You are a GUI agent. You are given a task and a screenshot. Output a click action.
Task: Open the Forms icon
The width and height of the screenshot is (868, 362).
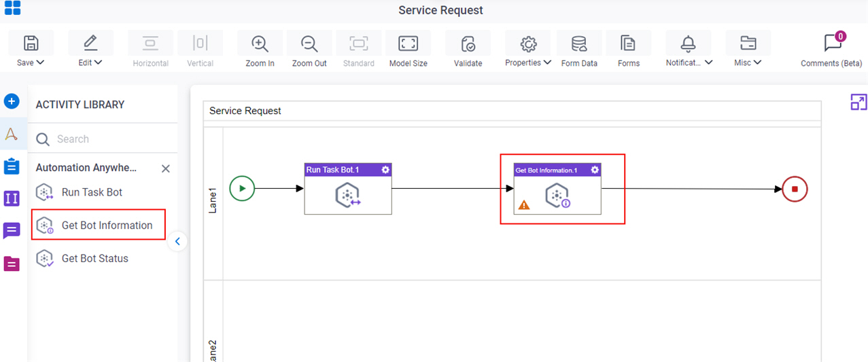tap(628, 43)
